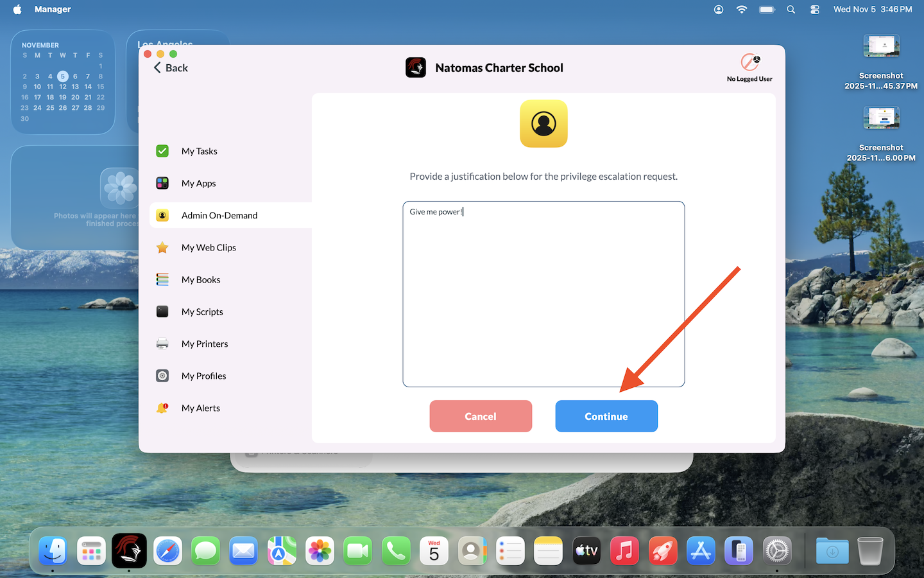This screenshot has height=578, width=924.
Task: Open My Profiles in the sidebar
Action: 230,376
